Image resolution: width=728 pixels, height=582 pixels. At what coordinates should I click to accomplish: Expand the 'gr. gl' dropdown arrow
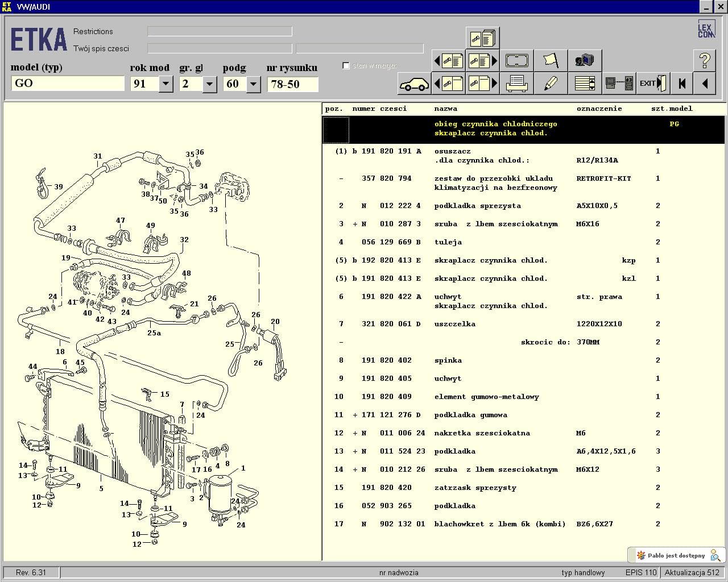[x=209, y=84]
